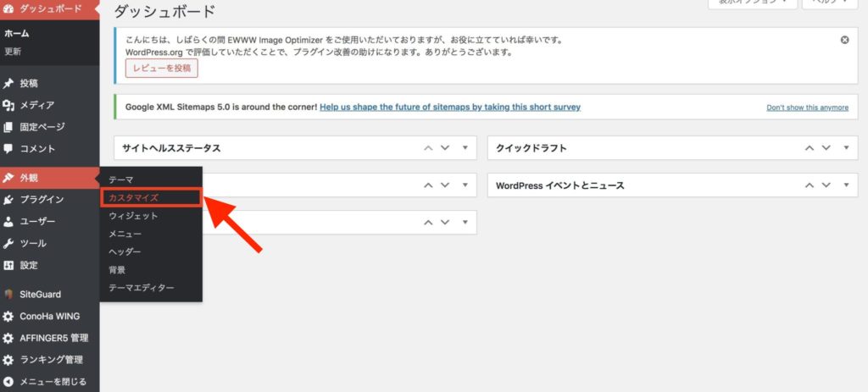Open the ウィジェット submenu item
The image size is (868, 392).
(133, 216)
